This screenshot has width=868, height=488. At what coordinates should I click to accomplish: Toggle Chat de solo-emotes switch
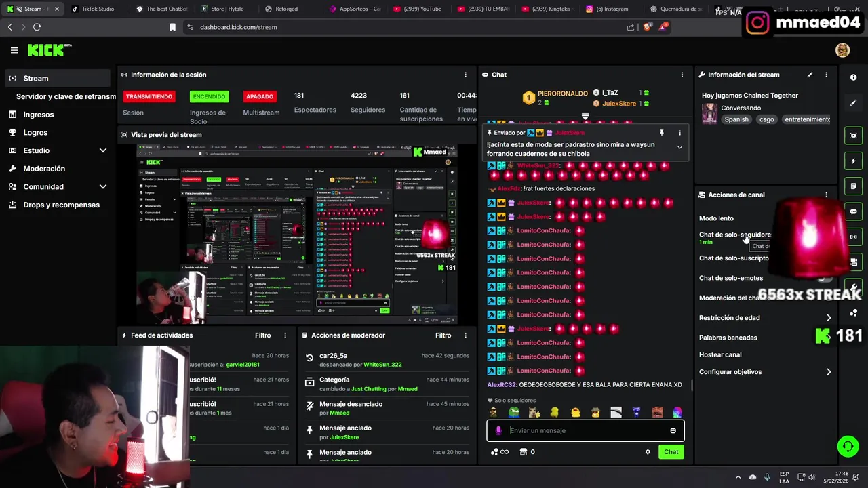[x=824, y=278]
